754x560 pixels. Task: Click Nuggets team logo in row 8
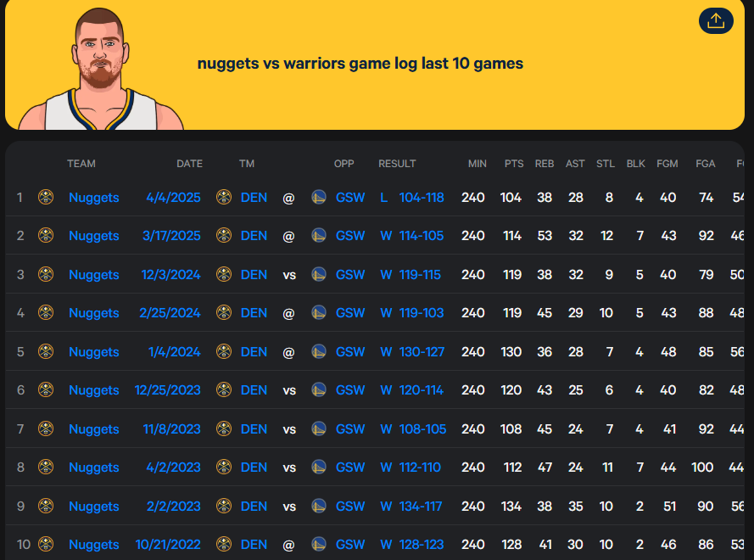[46, 468]
